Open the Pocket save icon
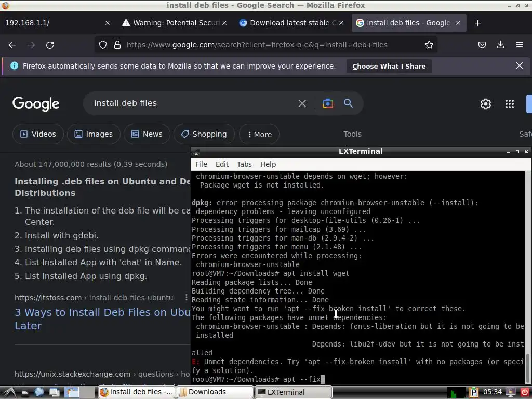This screenshot has width=532, height=399. (x=482, y=45)
